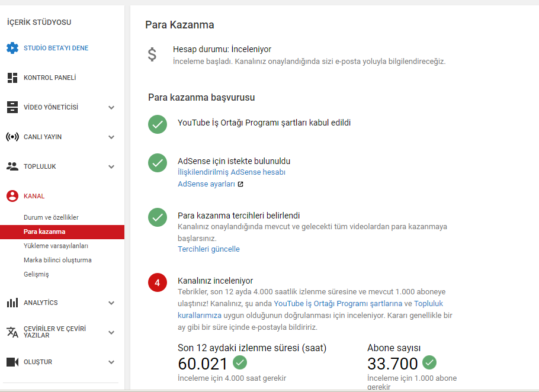Open Durum ve özellikler submenu item
Image resolution: width=539 pixels, height=392 pixels.
tap(51, 217)
